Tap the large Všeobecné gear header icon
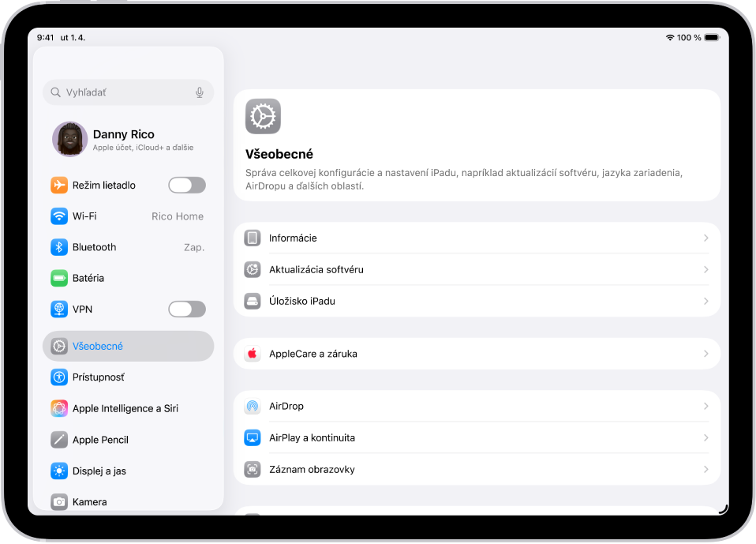The height and width of the screenshot is (544, 756). click(x=263, y=116)
